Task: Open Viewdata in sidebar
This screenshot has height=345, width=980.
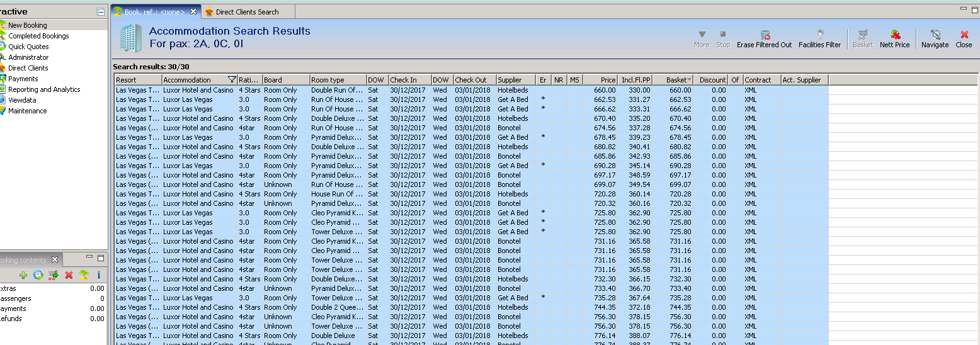Action: pos(22,100)
